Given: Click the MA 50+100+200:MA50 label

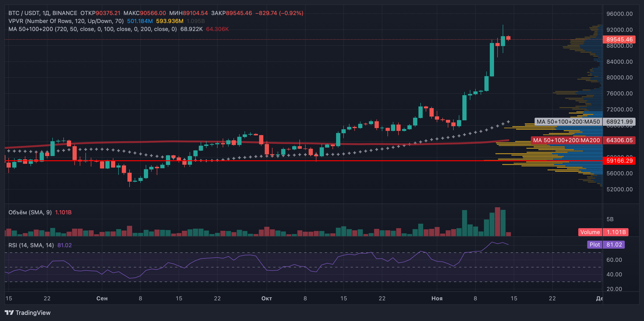Looking at the screenshot, I should coord(568,122).
